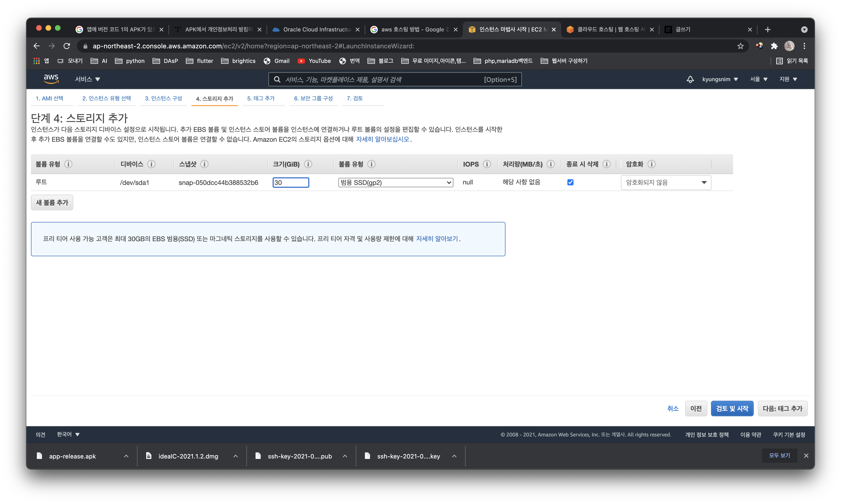Click the AWS logo home icon
Screen dimensions: 841x504
coord(51,79)
